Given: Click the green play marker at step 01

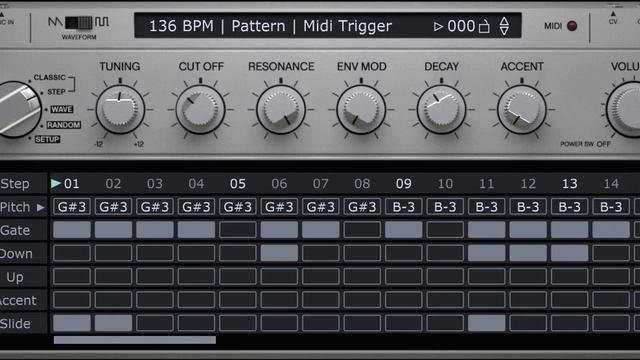Looking at the screenshot, I should click(56, 184).
